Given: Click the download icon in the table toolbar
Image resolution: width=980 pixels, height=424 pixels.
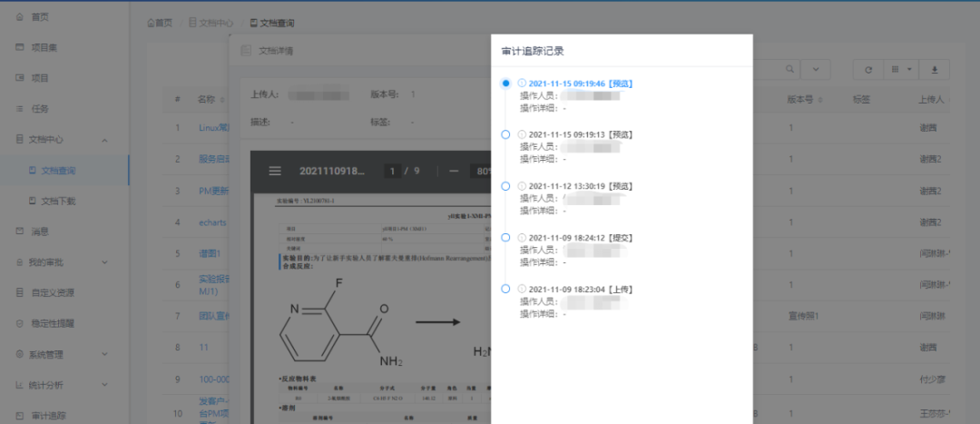Looking at the screenshot, I should [x=935, y=69].
